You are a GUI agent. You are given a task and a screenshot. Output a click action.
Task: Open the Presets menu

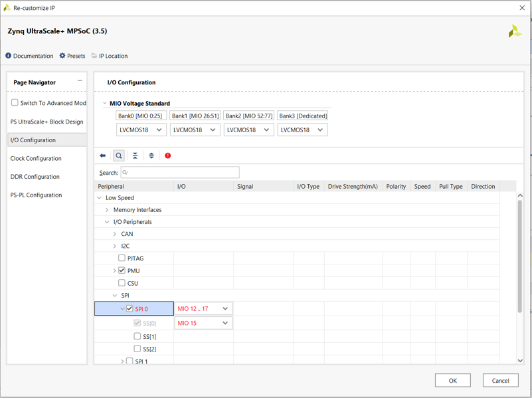72,56
